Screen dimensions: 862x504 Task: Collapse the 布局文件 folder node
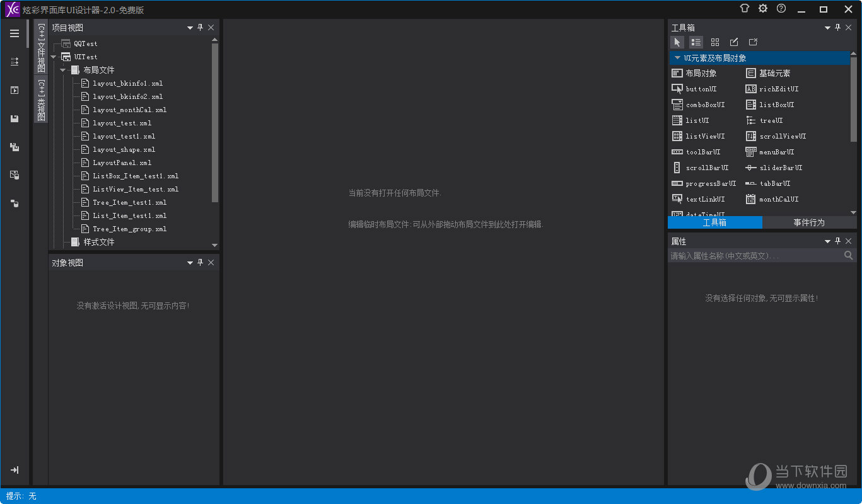(x=63, y=70)
